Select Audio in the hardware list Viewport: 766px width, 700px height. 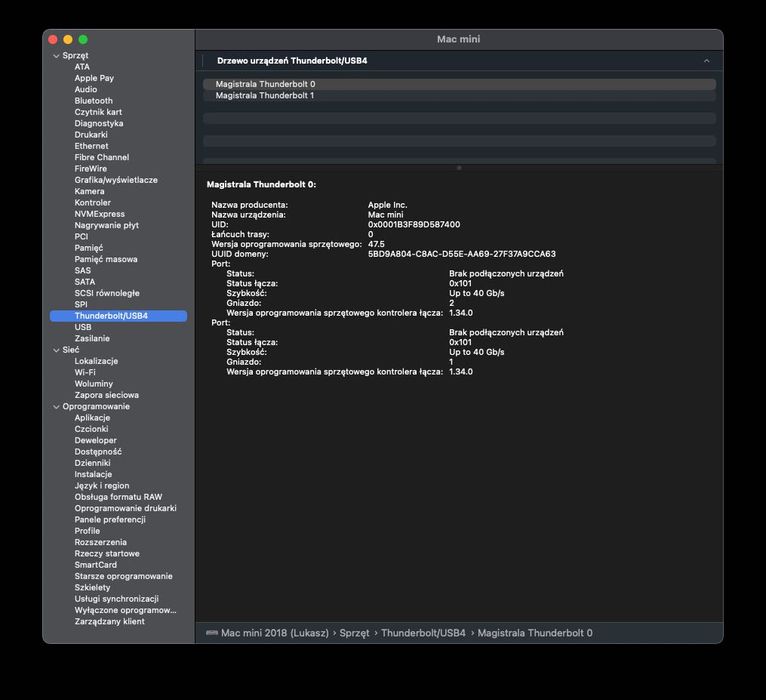click(x=85, y=89)
